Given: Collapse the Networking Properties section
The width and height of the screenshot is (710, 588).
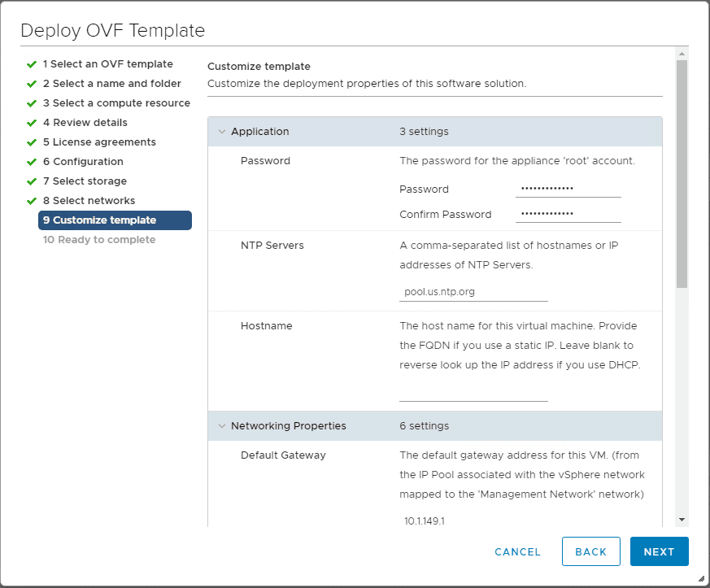Looking at the screenshot, I should [x=222, y=426].
